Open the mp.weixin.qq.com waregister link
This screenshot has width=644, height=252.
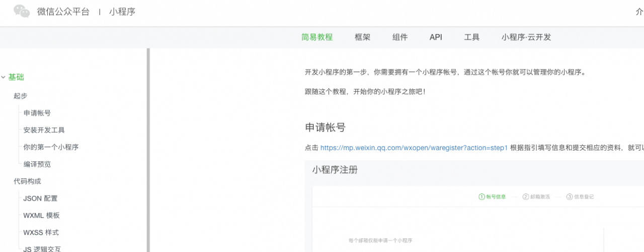414,148
